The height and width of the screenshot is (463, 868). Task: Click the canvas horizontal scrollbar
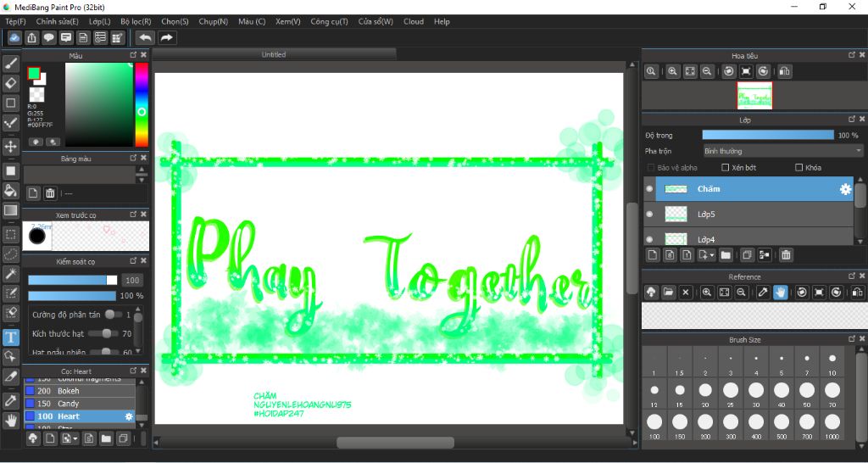(x=395, y=443)
